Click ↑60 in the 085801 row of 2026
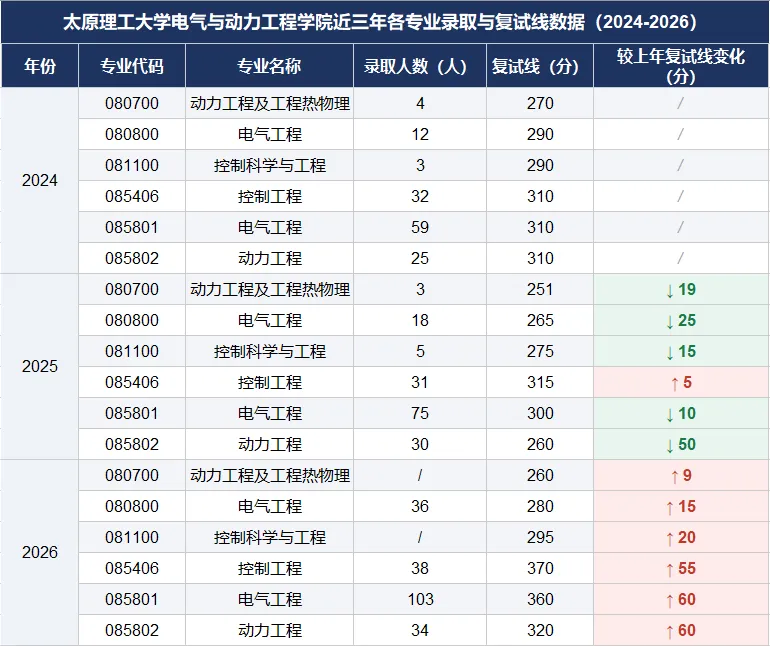 (x=681, y=599)
